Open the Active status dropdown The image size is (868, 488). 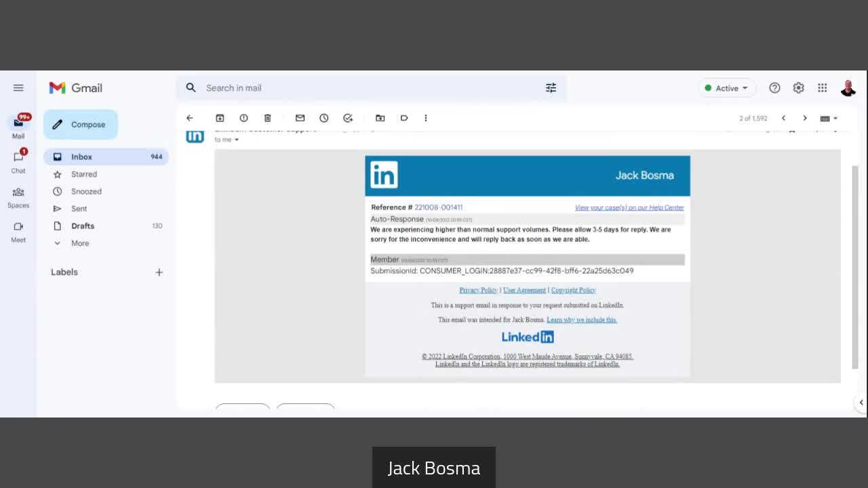(727, 88)
